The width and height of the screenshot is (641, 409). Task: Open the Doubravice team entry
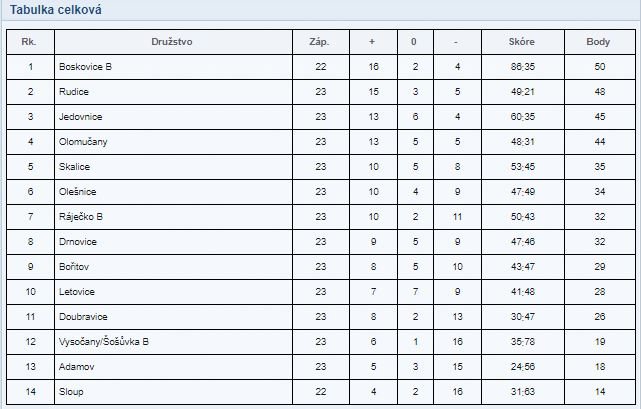82,316
